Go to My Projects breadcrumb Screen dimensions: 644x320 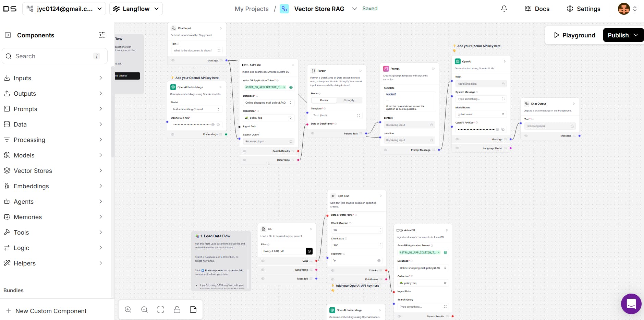pos(252,9)
